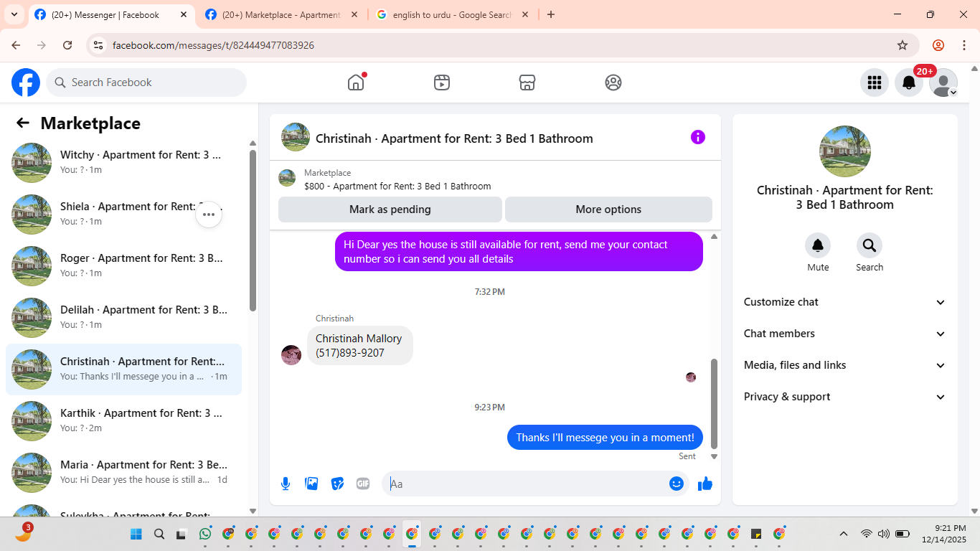980x551 pixels.
Task: Close the english to urdu tab
Action: 525,14
